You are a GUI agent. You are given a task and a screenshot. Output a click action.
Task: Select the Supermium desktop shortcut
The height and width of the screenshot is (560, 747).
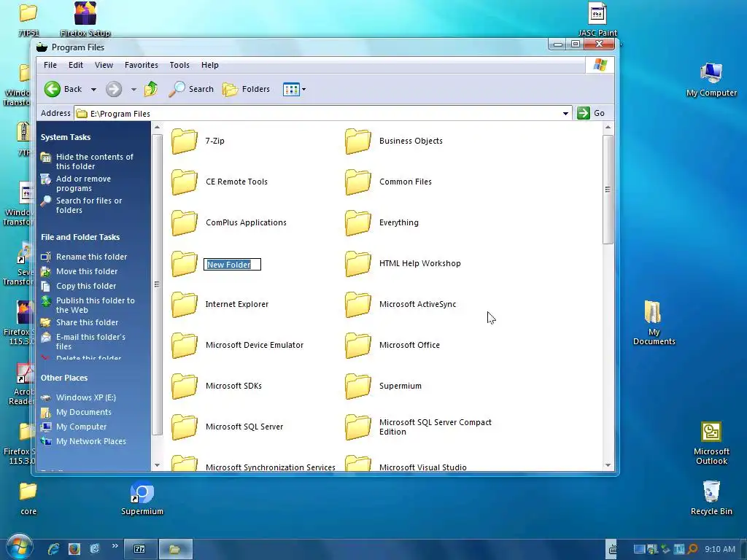tap(142, 499)
